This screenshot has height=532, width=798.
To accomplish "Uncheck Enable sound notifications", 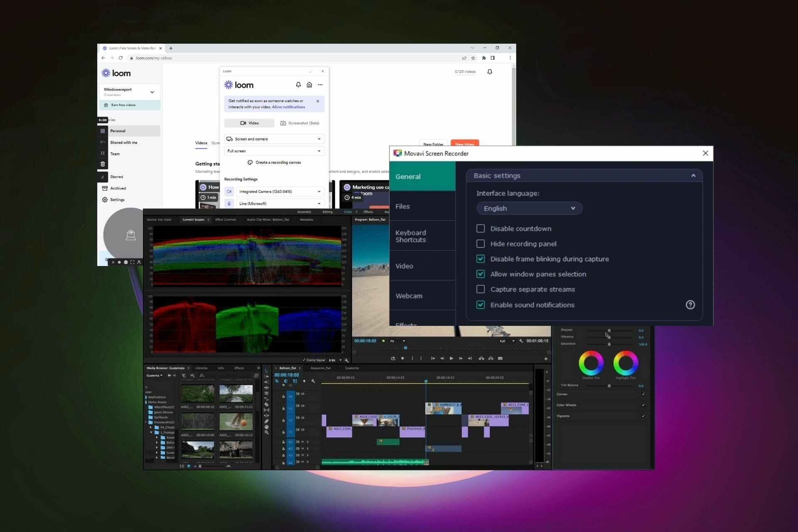I will [x=480, y=305].
